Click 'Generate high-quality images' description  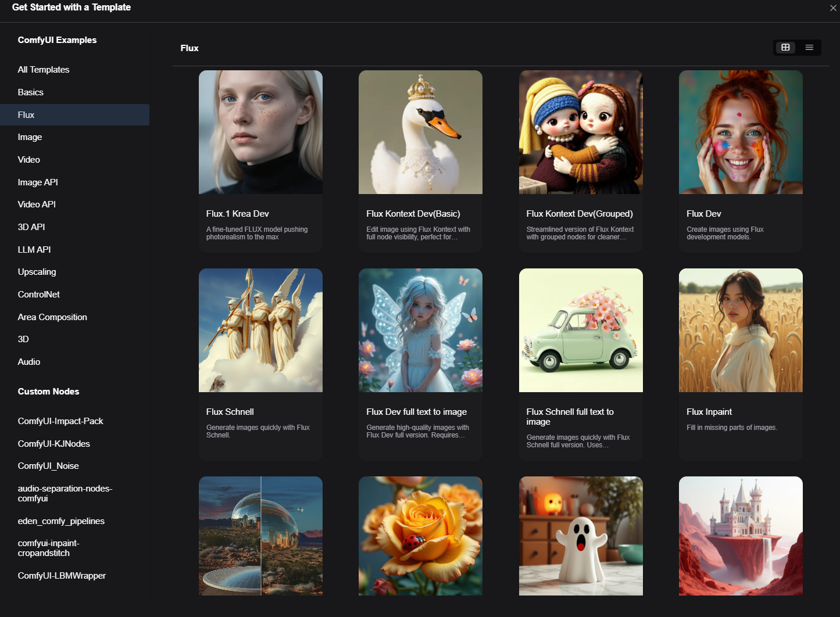click(417, 431)
